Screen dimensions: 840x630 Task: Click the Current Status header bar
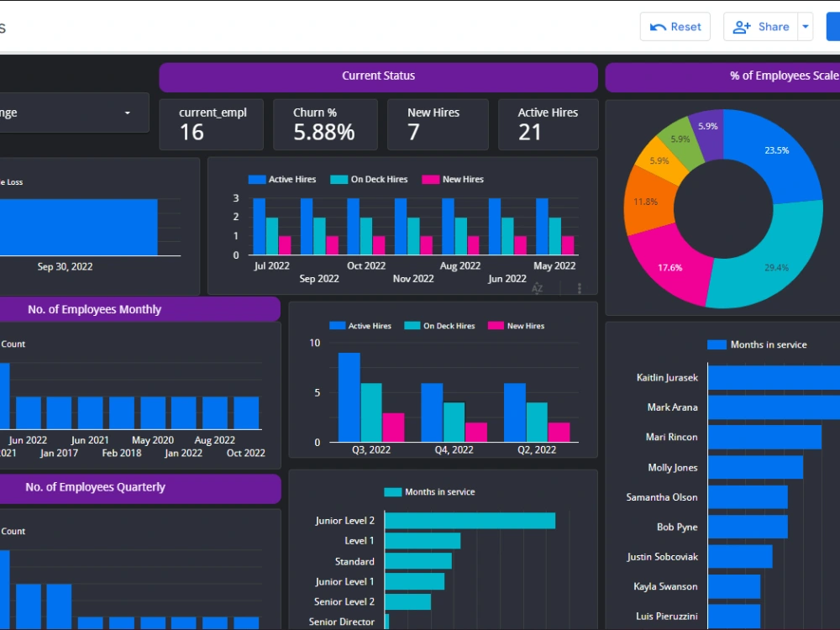click(x=378, y=77)
